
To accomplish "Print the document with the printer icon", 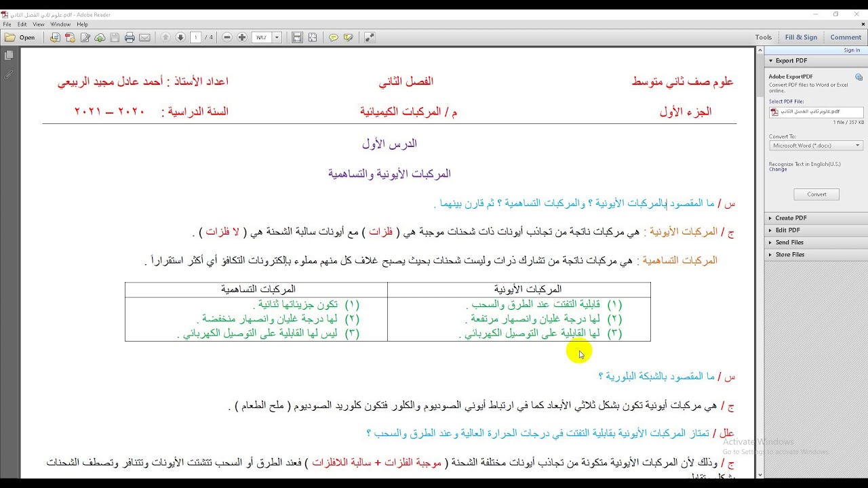I will coord(130,37).
